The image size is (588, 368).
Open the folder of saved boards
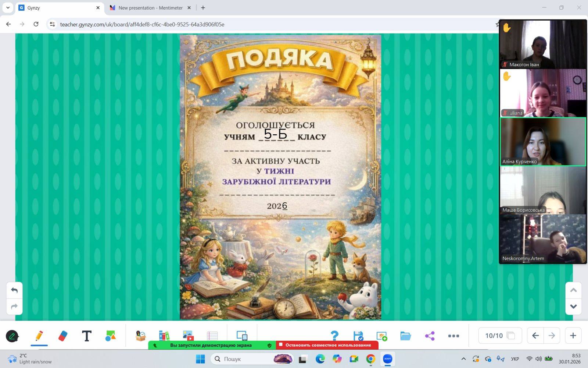405,336
